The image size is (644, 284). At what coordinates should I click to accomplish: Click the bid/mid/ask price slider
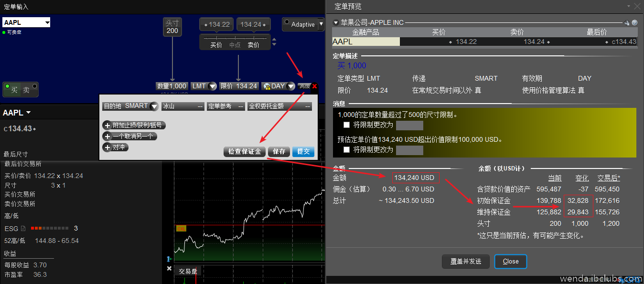click(235, 38)
